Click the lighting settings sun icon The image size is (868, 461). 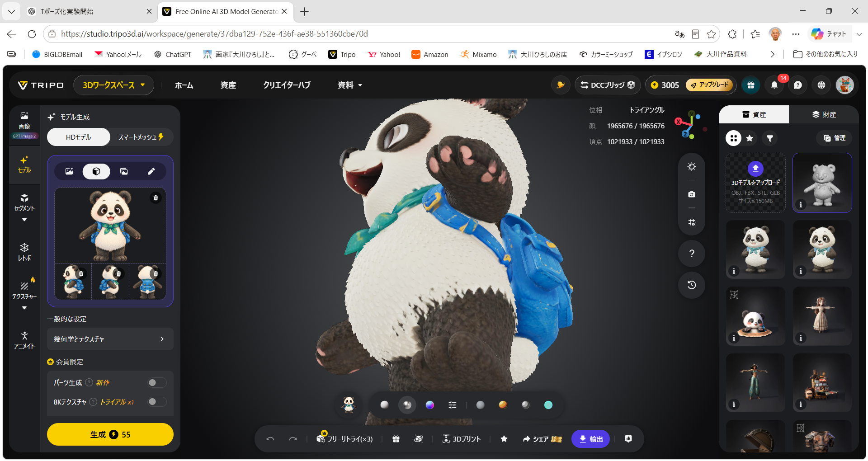click(x=692, y=167)
